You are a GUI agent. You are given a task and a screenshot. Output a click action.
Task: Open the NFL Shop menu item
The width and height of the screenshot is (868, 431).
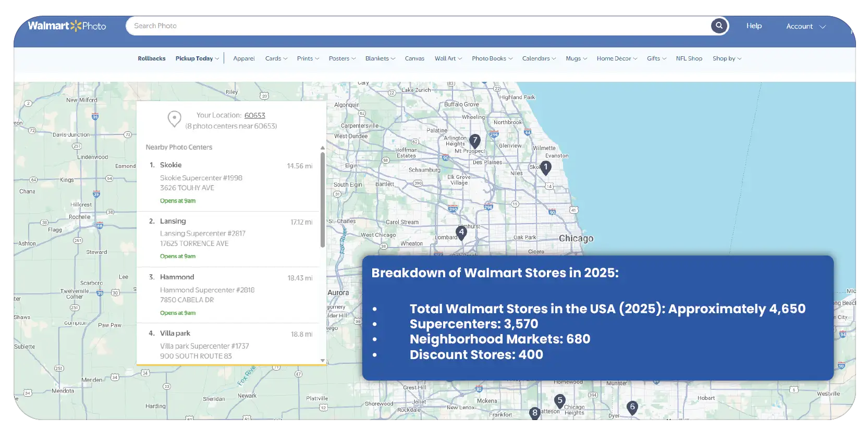689,58
